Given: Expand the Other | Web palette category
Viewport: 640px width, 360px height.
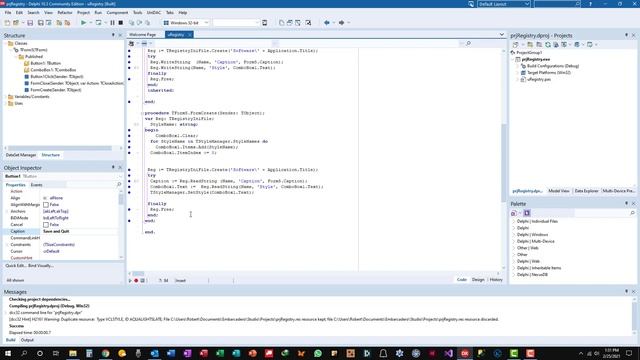Looking at the screenshot, I should 513,248.
